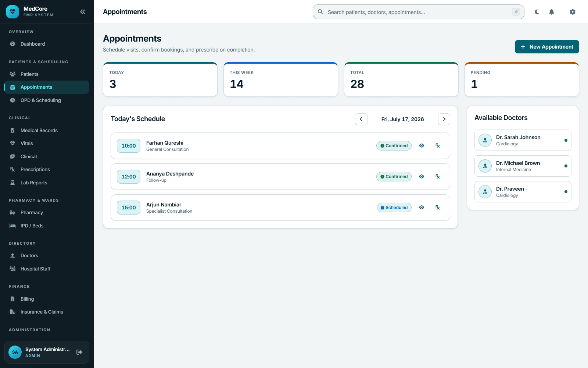Toggle dark mode with moon icon
The width and height of the screenshot is (588, 368).
point(537,12)
